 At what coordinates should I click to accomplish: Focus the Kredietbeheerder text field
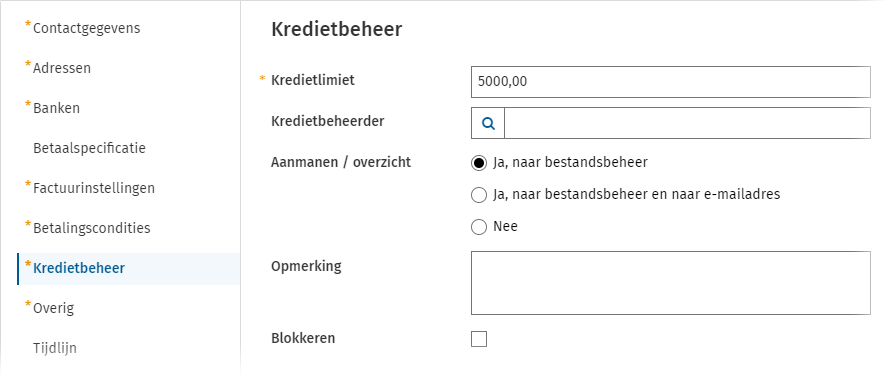[687, 123]
